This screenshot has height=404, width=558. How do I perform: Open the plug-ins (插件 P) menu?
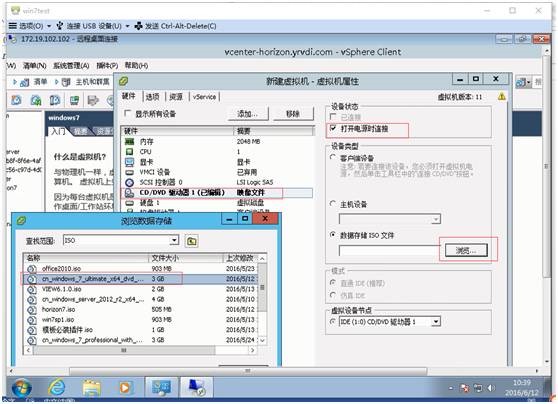coord(107,65)
